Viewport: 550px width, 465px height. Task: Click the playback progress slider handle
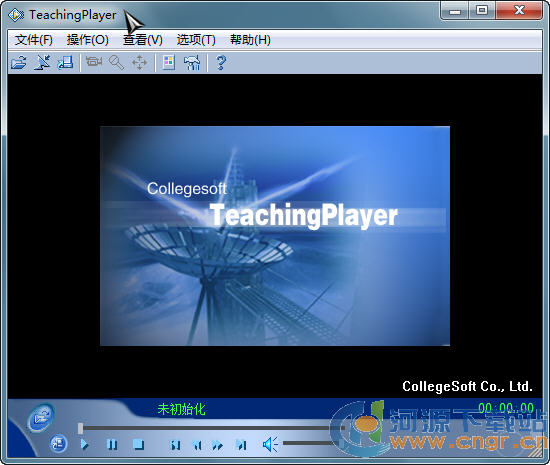[80, 428]
